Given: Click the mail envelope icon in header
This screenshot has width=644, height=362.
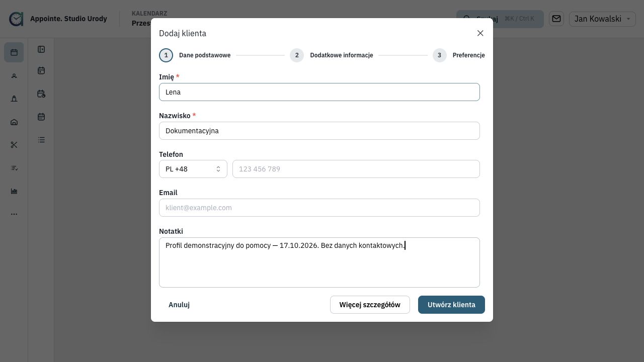Looking at the screenshot, I should [x=556, y=19].
